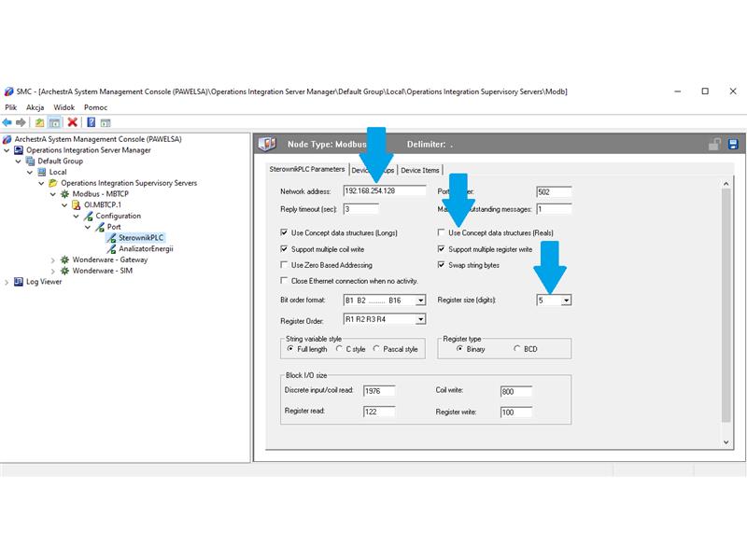Click the AnalizatorEnergii node icon
The width and height of the screenshot is (747, 560).
(111, 249)
